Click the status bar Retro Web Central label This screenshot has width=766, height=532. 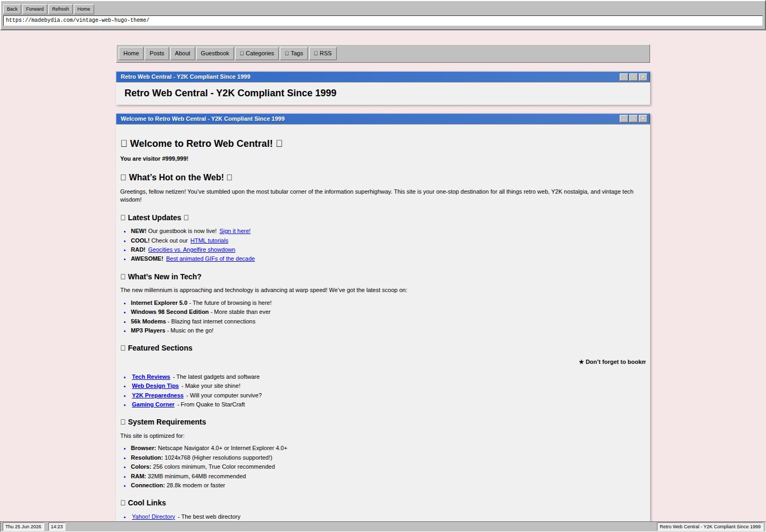coord(710,527)
